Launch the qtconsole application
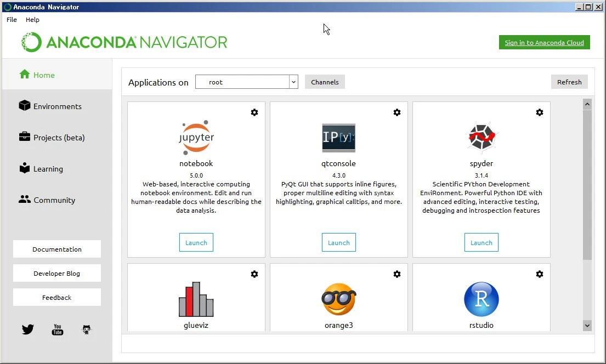Screen dimensions: 606x364 click(x=339, y=242)
